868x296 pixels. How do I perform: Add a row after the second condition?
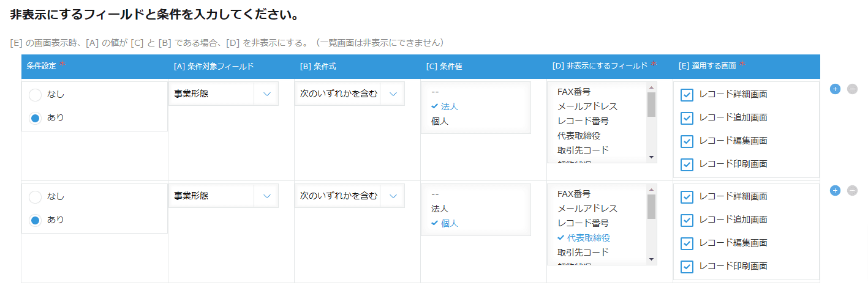pyautogui.click(x=835, y=191)
